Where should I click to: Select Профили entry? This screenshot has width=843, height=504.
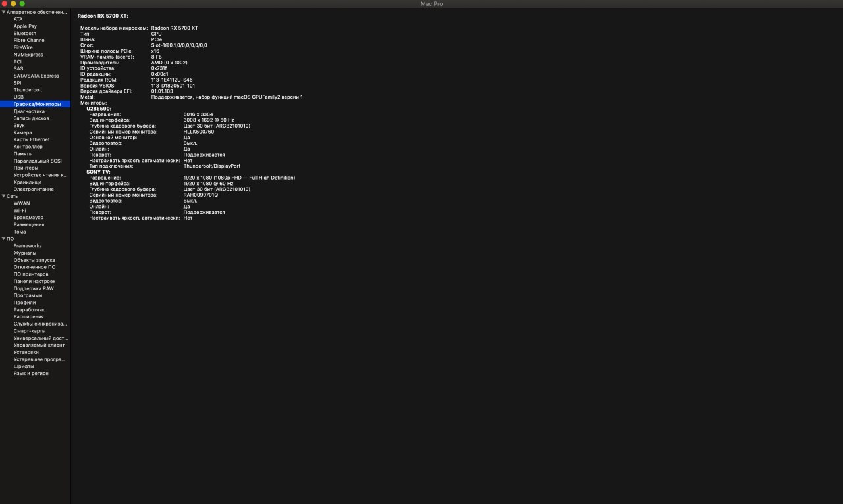tap(24, 303)
